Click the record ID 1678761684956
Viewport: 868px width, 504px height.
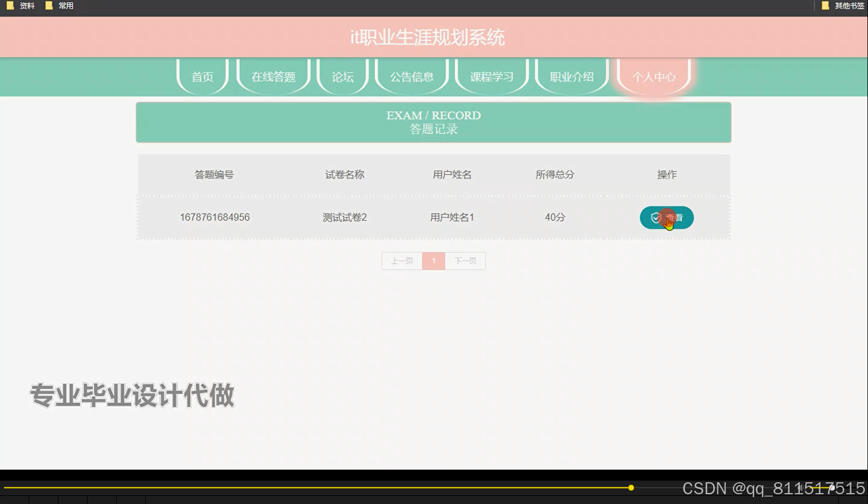tap(215, 218)
